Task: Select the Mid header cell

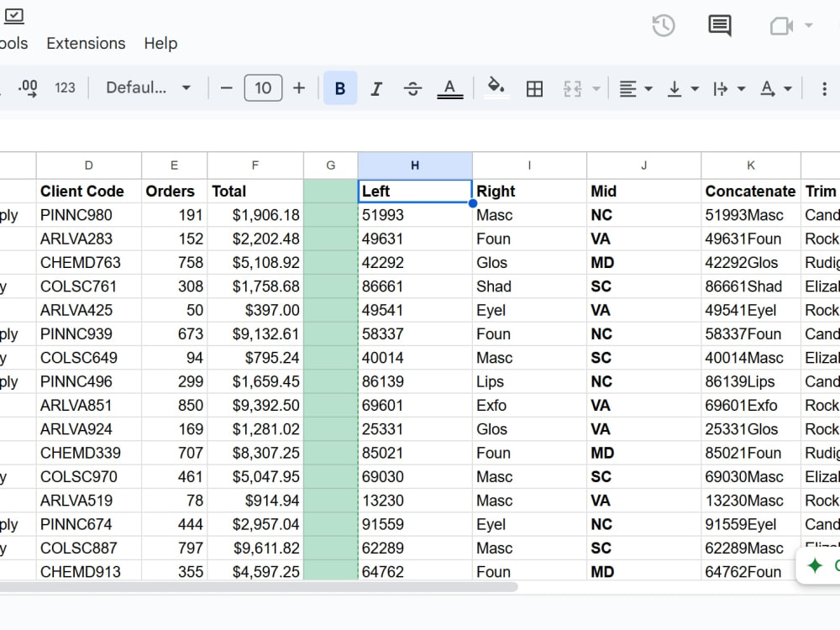Action: (x=644, y=192)
